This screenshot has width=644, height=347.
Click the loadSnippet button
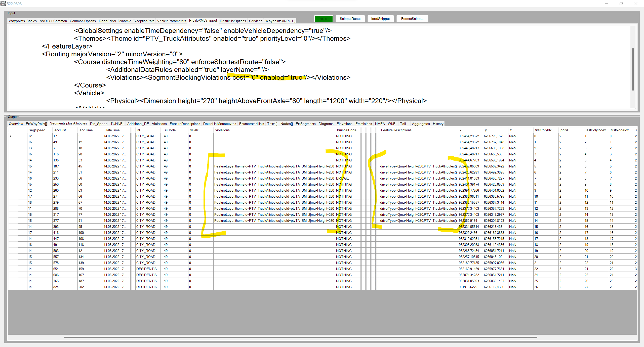[380, 19]
